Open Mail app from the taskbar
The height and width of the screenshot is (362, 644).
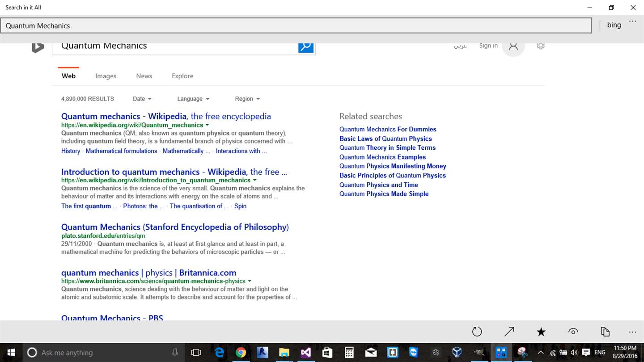(x=371, y=353)
